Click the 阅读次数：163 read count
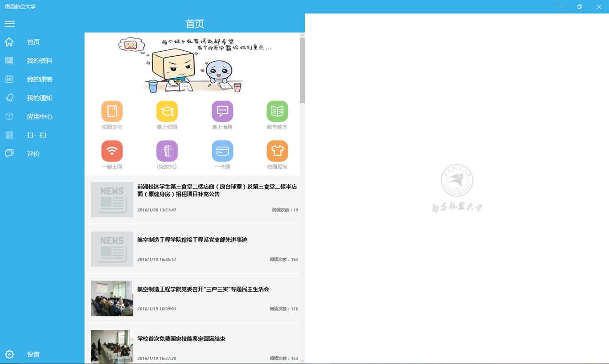Screen dimensions: 609x364 click(284, 259)
